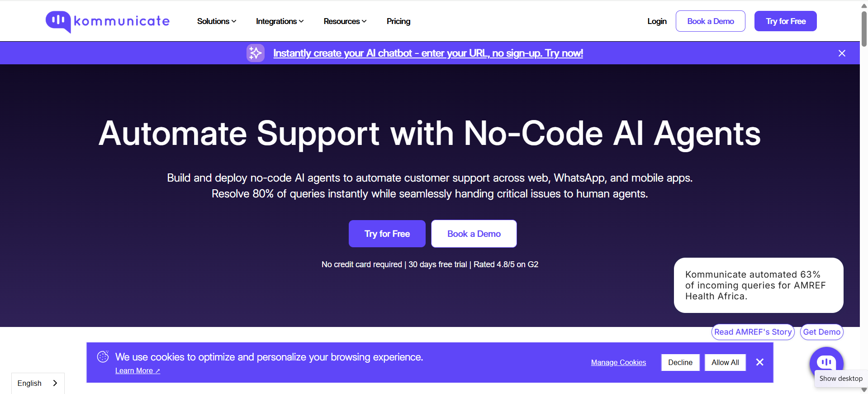The width and height of the screenshot is (868, 394).
Task: Expand the Integrations dropdown menu
Action: click(x=280, y=21)
